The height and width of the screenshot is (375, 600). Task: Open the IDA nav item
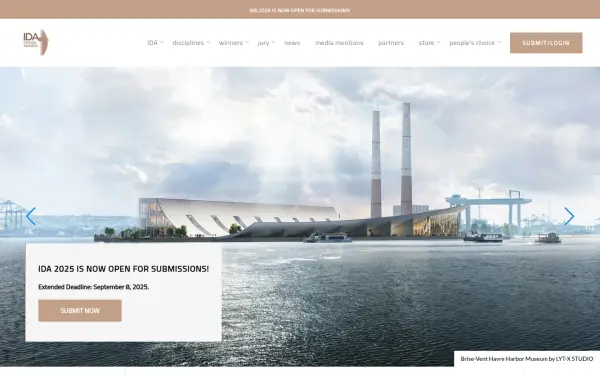153,43
